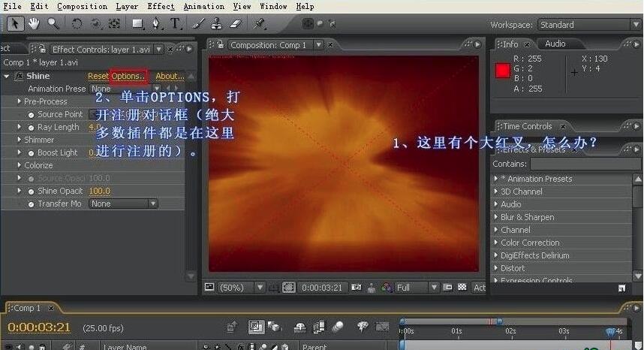Screen dimensions: 644x350
Task: Open the 50% magnification dropdown
Action: pos(242,288)
